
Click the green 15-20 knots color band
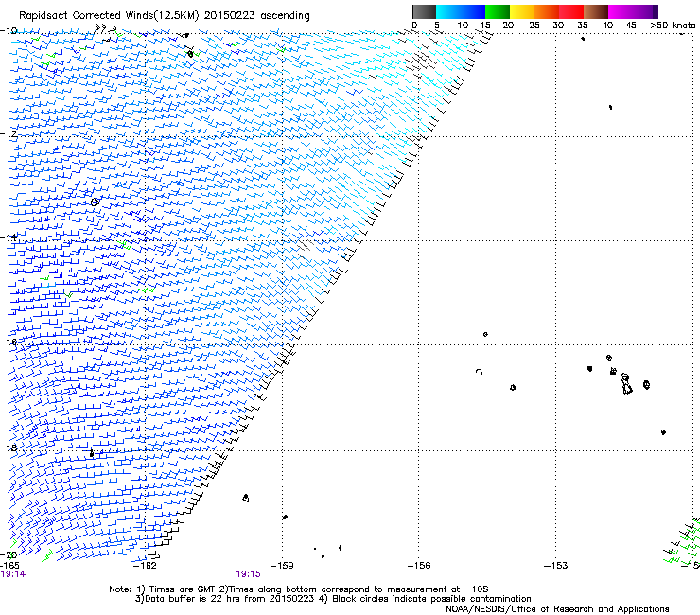498,11
